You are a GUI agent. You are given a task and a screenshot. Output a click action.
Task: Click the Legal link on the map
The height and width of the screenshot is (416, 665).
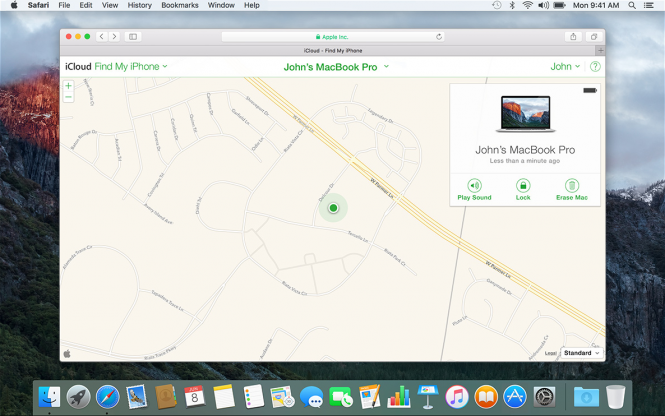point(550,353)
